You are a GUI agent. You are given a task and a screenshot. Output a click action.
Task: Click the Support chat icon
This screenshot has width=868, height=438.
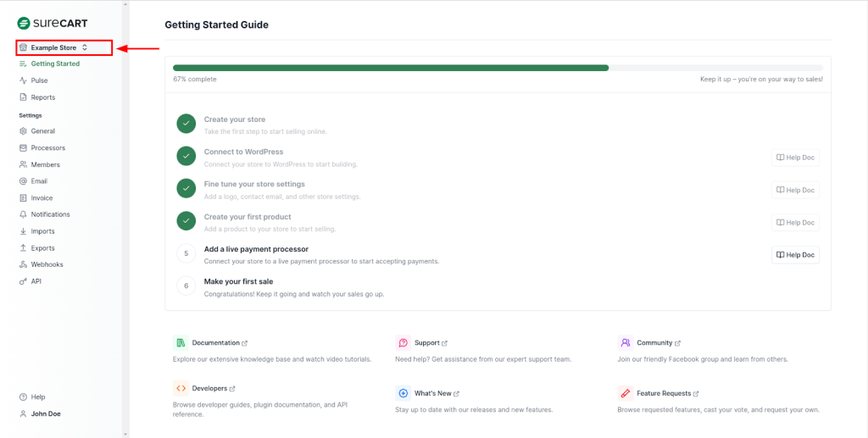tap(403, 343)
